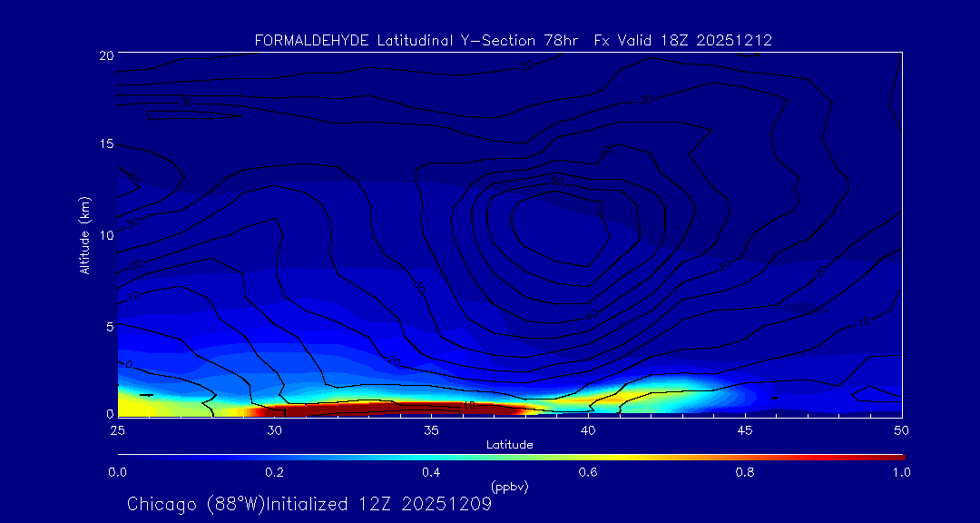Click the 0.8 colorbar tick label
980x523 pixels.
pos(745,472)
